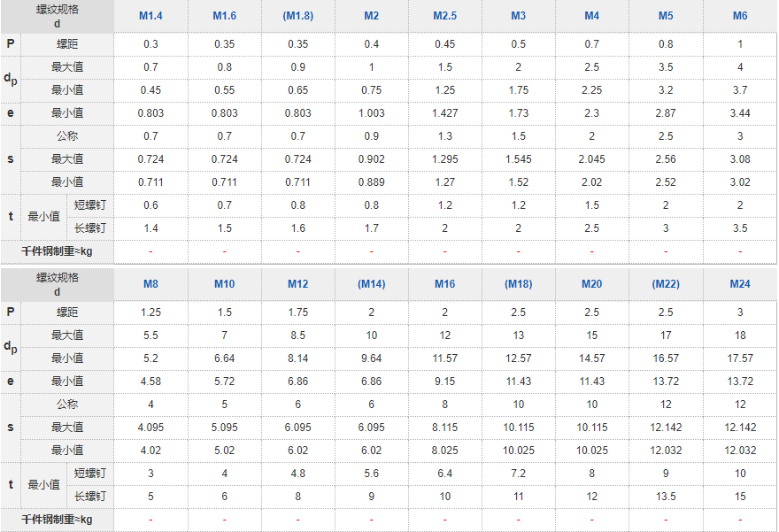
Task: Open the M2 size link
Action: point(372,16)
